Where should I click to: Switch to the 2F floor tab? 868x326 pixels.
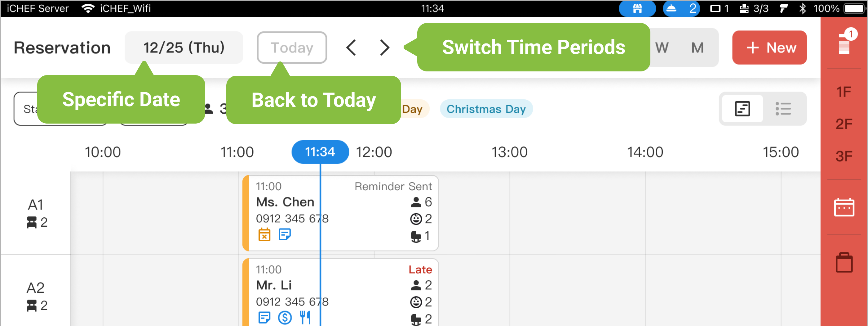[844, 124]
